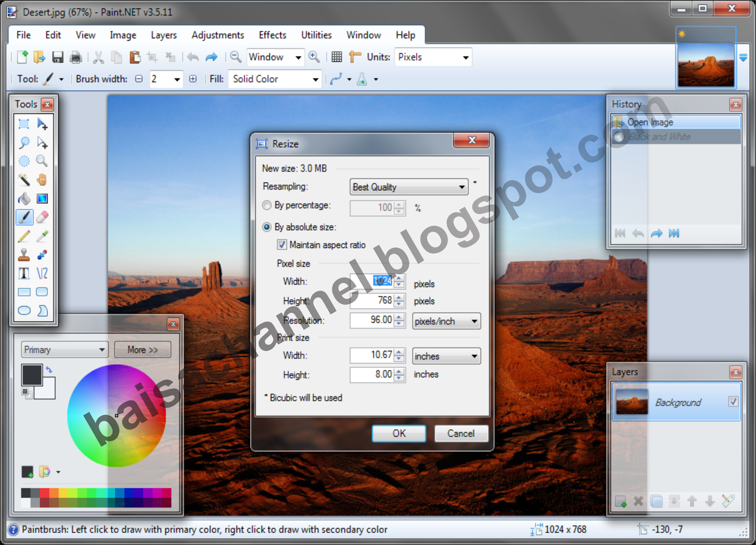Open the Adjustments menu

tap(218, 35)
